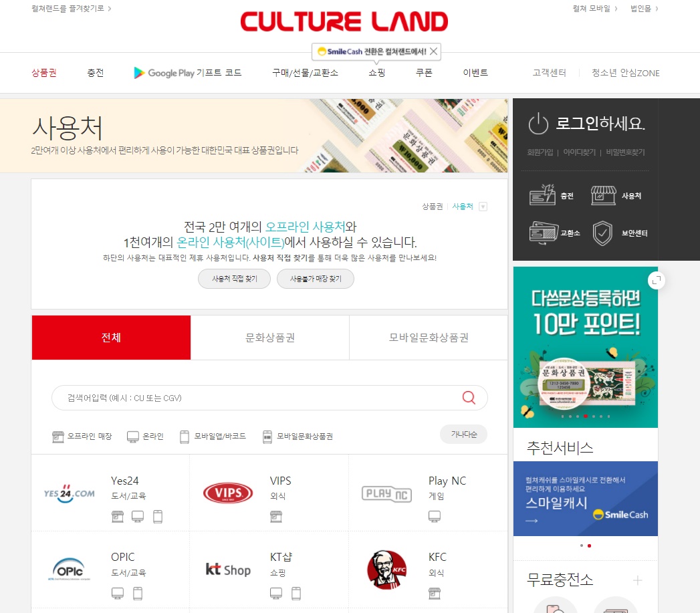
Task: Click 비밀번호찾기 link
Action: pyautogui.click(x=625, y=152)
